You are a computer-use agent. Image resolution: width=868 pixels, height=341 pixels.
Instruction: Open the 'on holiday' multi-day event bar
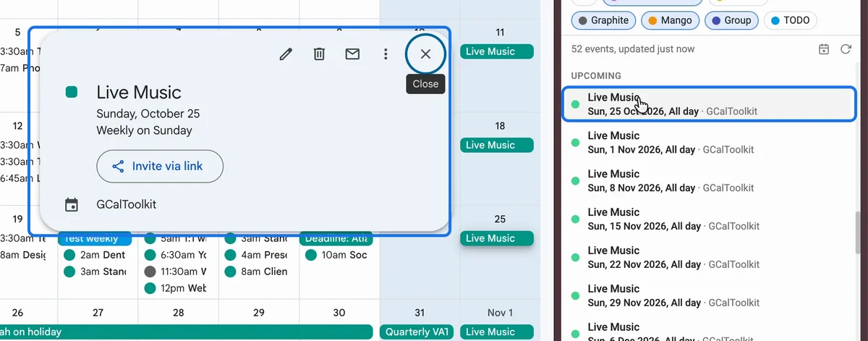coord(187,332)
